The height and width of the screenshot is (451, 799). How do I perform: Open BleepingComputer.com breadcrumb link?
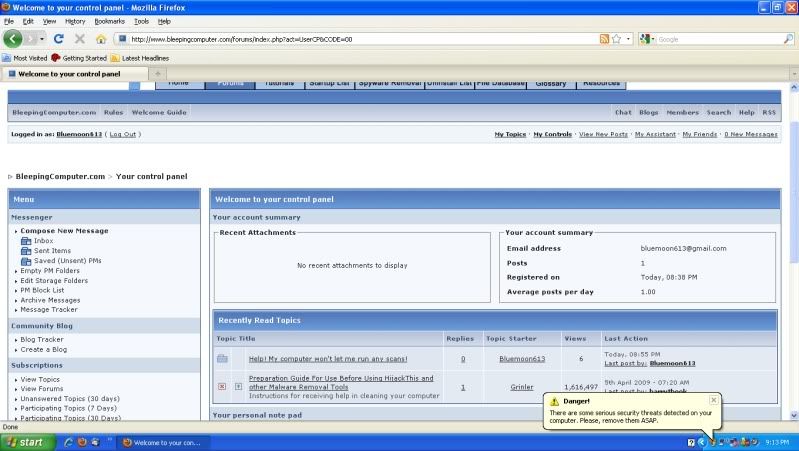[60, 176]
